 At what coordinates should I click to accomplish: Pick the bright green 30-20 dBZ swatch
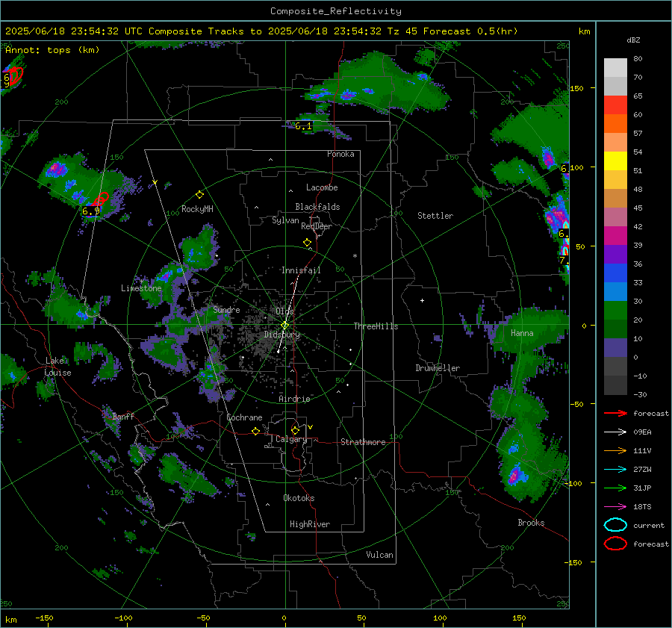coord(615,311)
